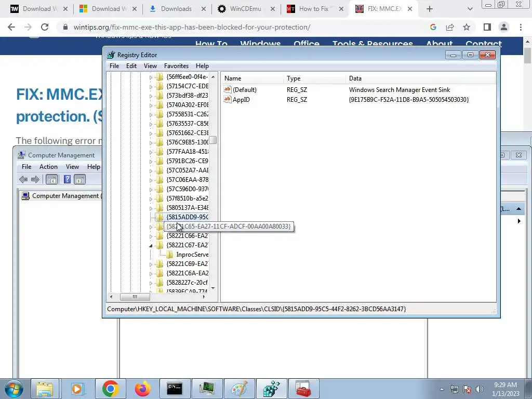Open Command Prompt from the taskbar

pos(175,389)
